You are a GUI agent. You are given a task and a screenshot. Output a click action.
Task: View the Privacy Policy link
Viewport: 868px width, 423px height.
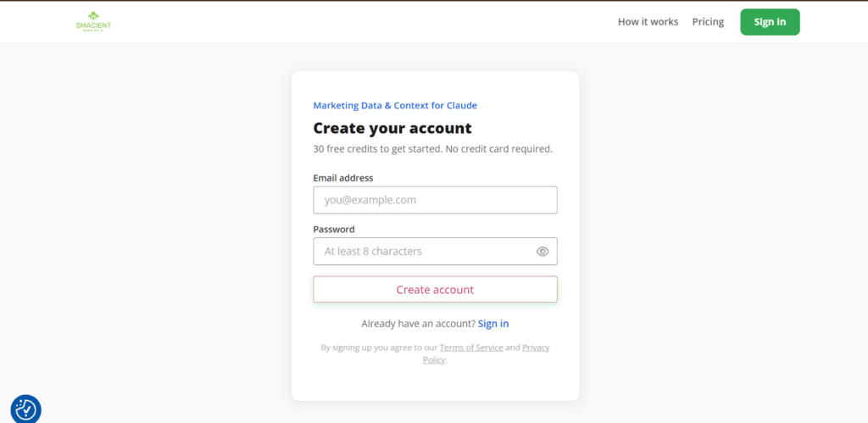[x=535, y=348]
